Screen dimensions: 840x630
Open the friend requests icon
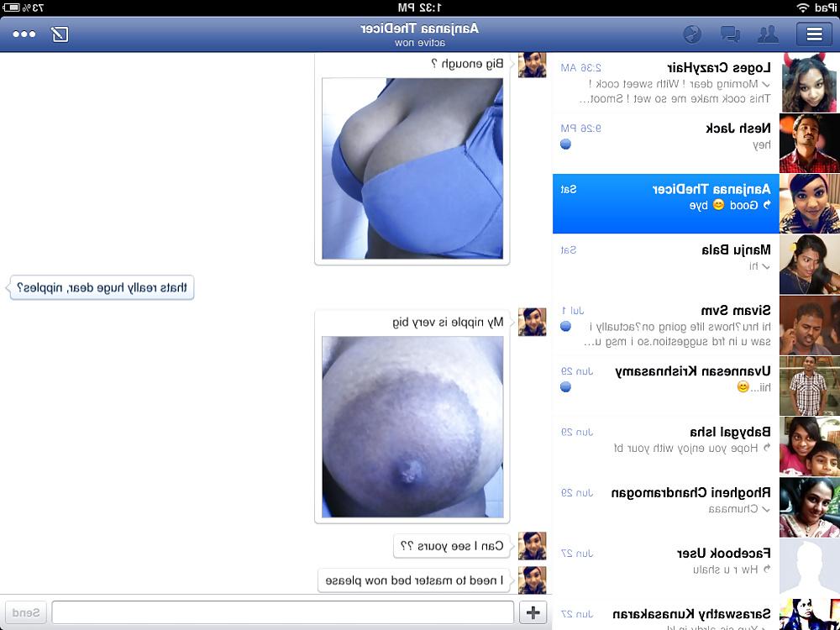point(768,34)
